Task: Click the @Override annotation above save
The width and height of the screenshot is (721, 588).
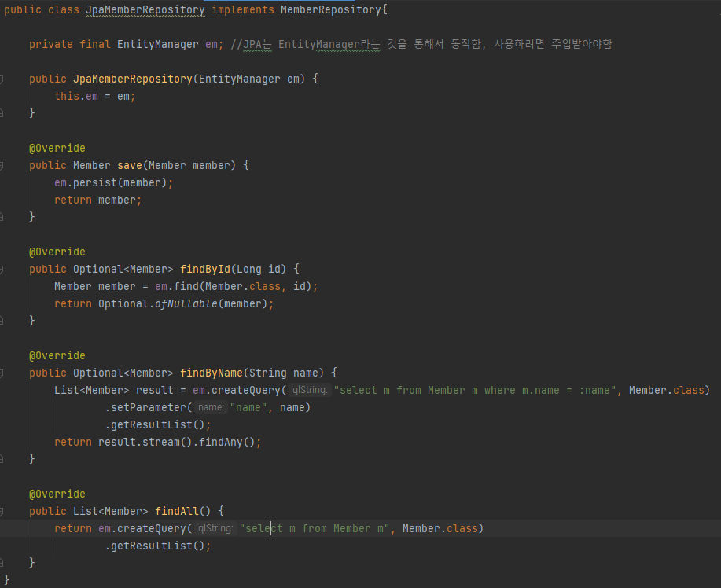Action: pos(57,148)
